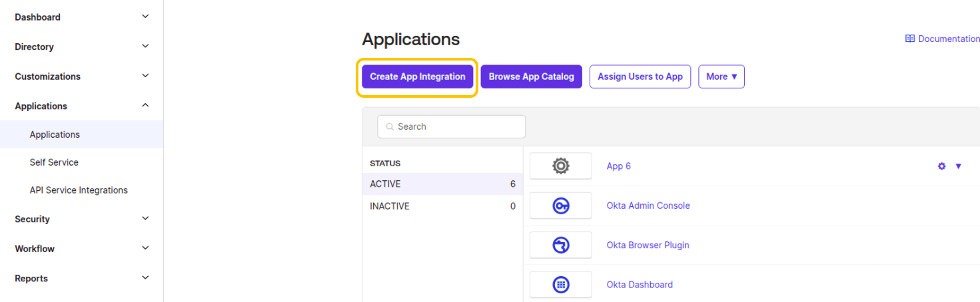
Task: Click Assign Users to App button
Action: click(x=640, y=76)
